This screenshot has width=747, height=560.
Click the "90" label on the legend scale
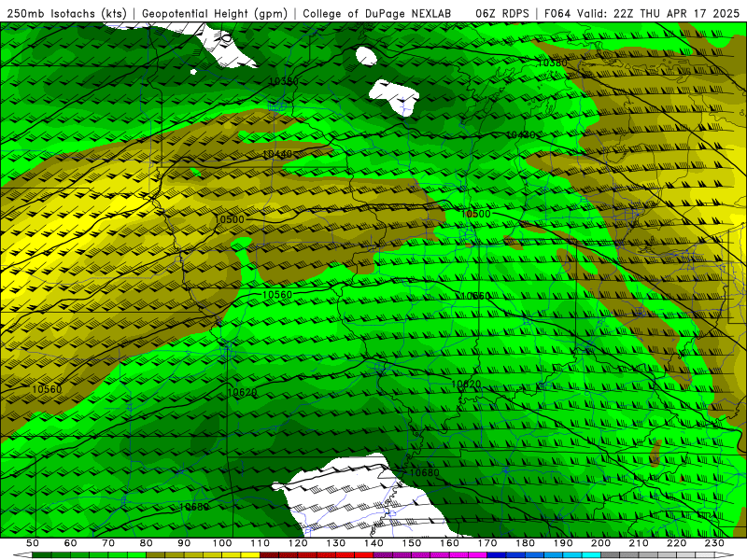pos(184,543)
